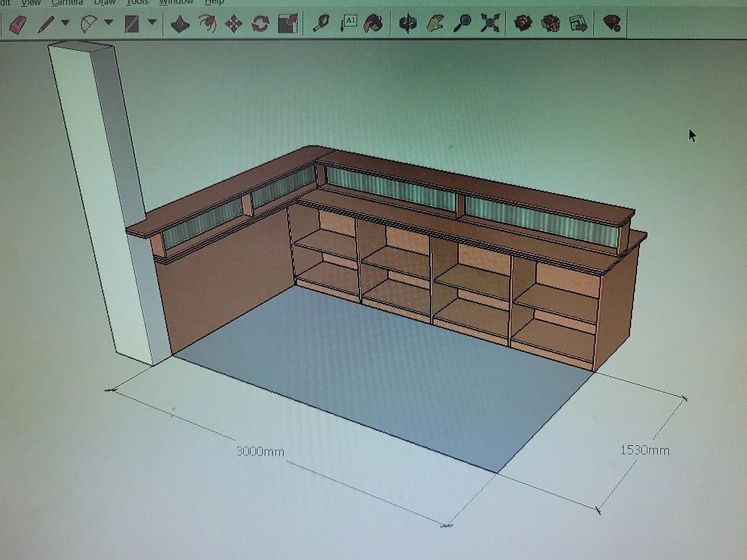
Task: Select the Pan hand tool
Action: click(x=435, y=23)
